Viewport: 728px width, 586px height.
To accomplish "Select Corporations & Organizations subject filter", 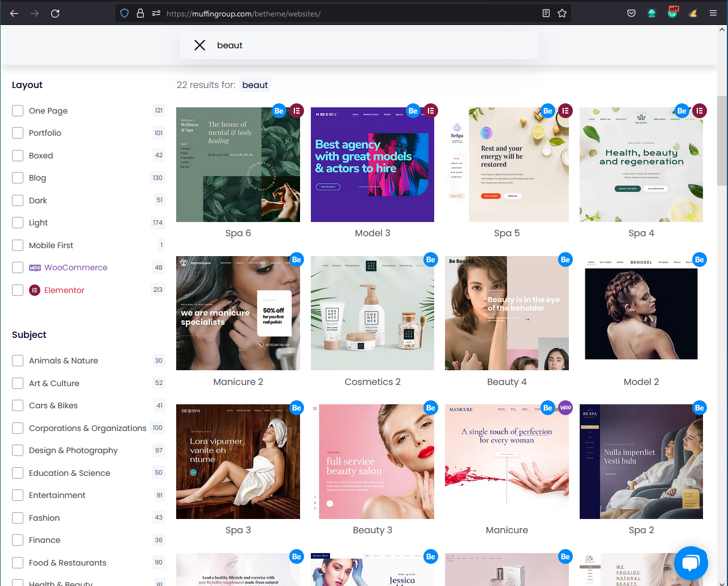I will point(18,428).
